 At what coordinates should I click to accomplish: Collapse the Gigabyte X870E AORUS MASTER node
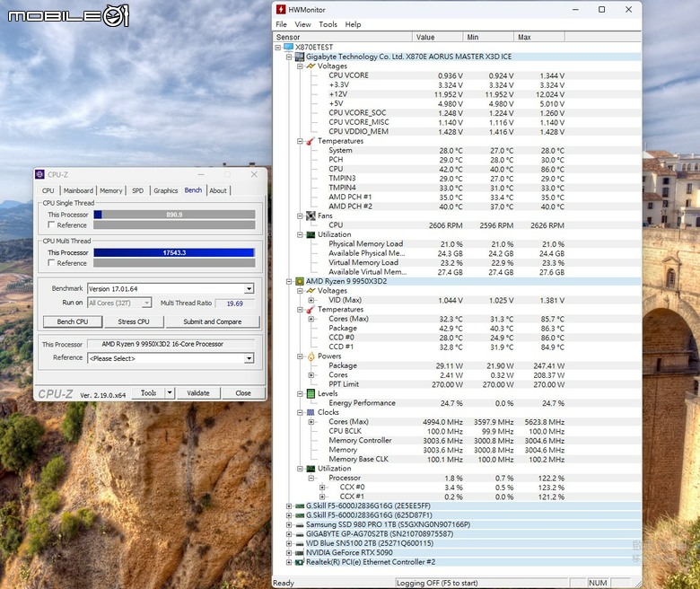click(289, 57)
